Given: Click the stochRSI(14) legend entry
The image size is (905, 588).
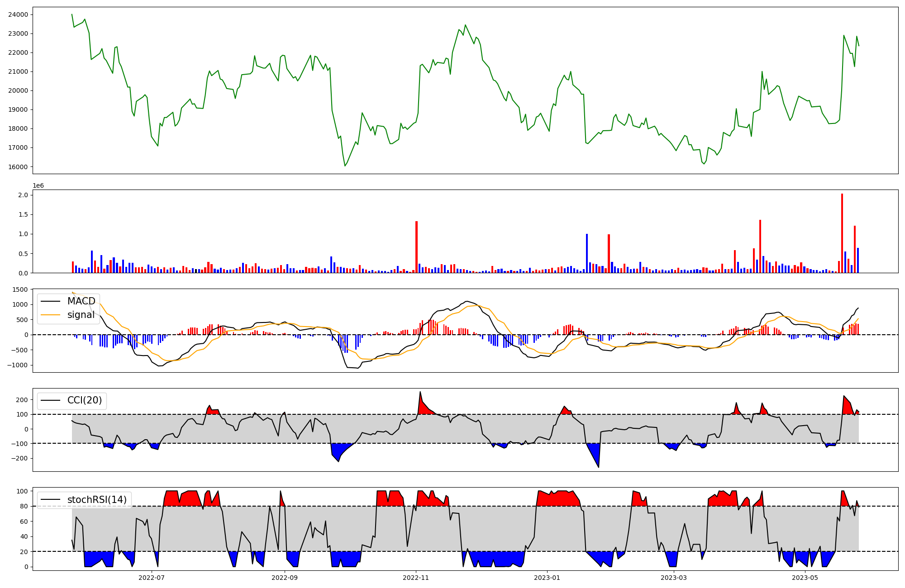Looking at the screenshot, I should (97, 500).
